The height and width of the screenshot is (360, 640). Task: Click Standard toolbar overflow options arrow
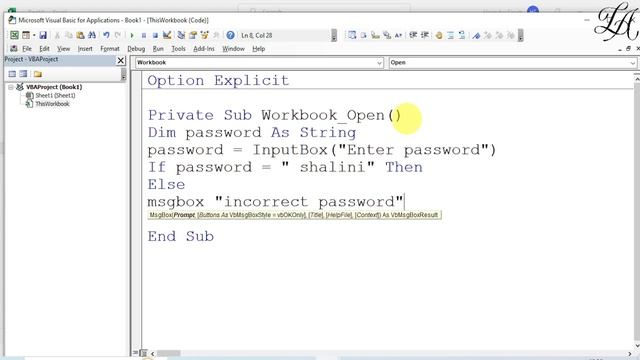[334, 36]
